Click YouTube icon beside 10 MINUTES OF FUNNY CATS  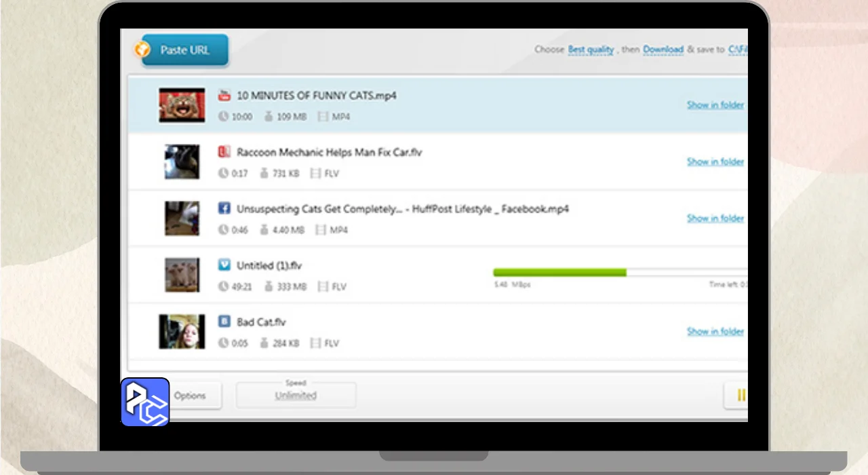pyautogui.click(x=224, y=96)
